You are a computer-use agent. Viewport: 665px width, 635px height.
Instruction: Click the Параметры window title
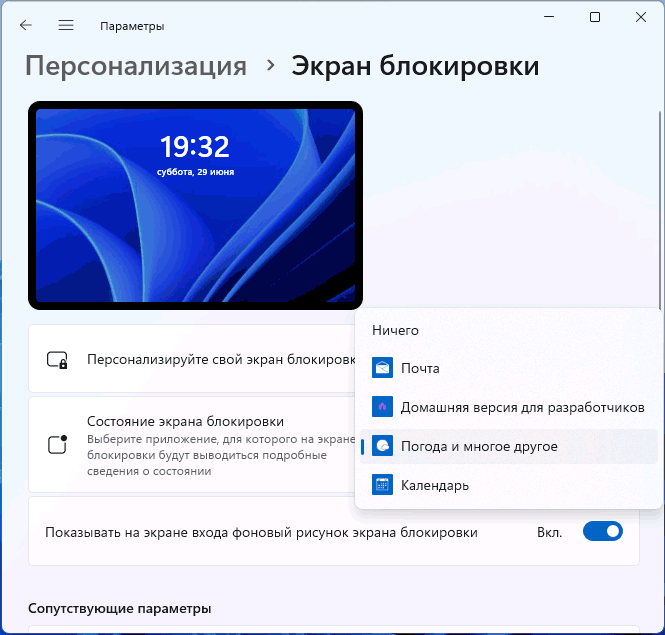pyautogui.click(x=132, y=26)
